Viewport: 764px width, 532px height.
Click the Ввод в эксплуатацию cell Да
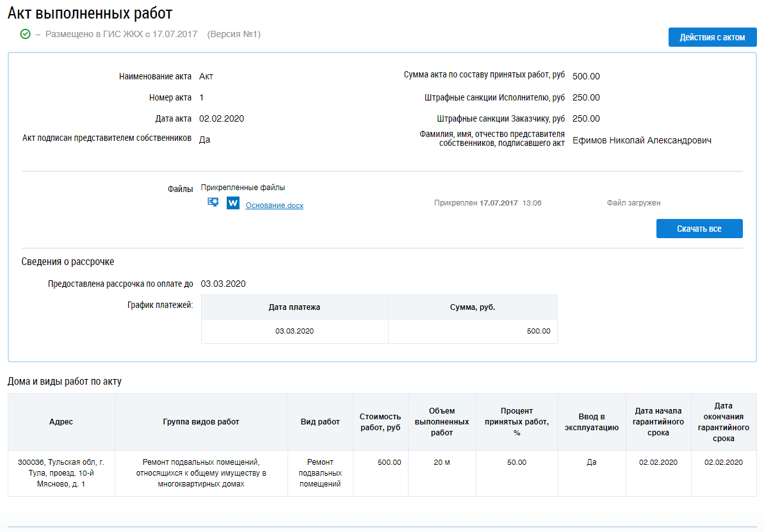click(592, 473)
